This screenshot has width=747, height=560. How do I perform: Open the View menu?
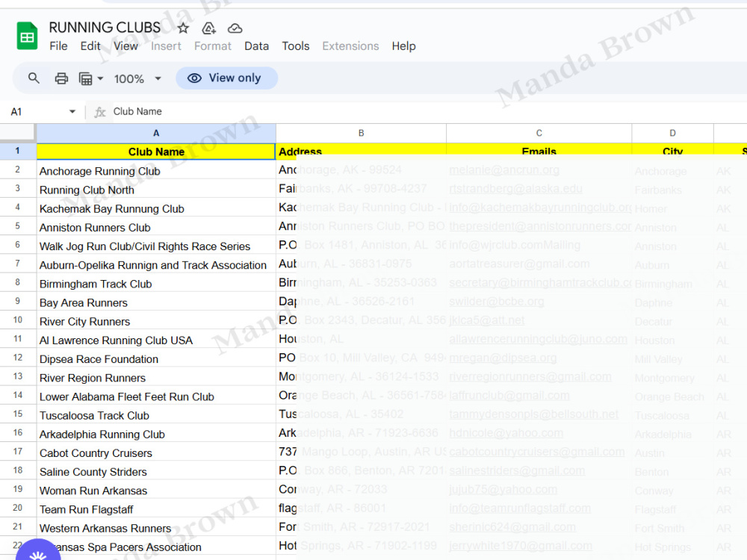[x=125, y=46]
